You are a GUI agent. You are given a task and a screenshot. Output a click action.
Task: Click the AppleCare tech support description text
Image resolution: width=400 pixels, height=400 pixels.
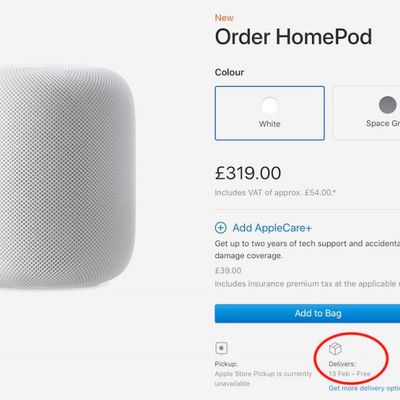pyautogui.click(x=307, y=250)
